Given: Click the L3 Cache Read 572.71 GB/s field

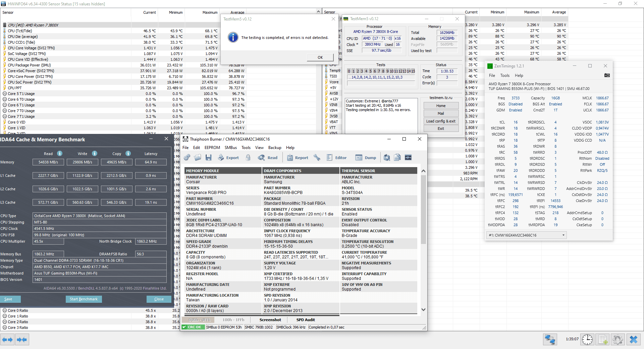Looking at the screenshot, I should 48,202.
